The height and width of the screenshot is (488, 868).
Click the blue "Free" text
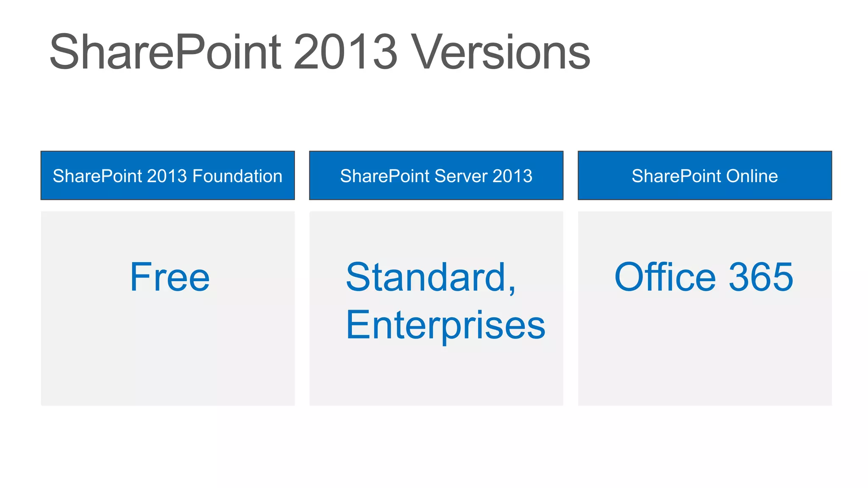tap(170, 277)
